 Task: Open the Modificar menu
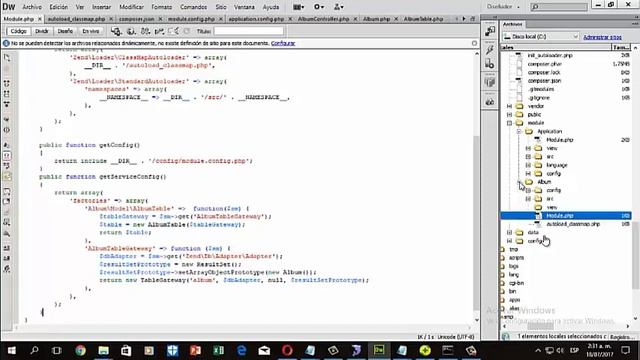coord(131,7)
